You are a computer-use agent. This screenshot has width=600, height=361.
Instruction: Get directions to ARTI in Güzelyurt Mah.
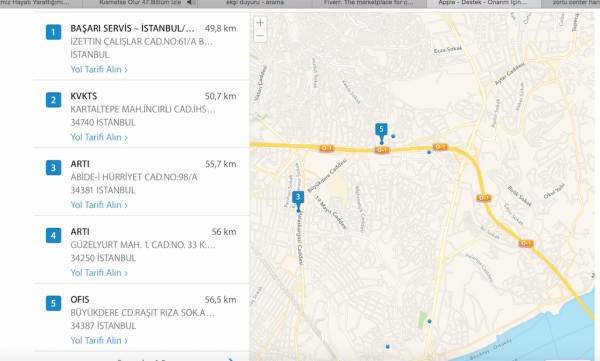(99, 273)
